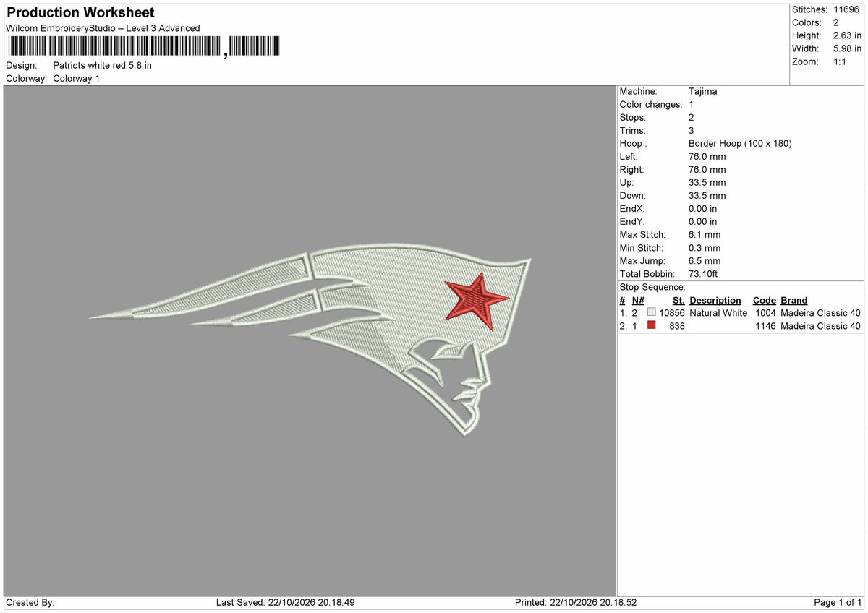Click the thread code '1146'

click(765, 326)
